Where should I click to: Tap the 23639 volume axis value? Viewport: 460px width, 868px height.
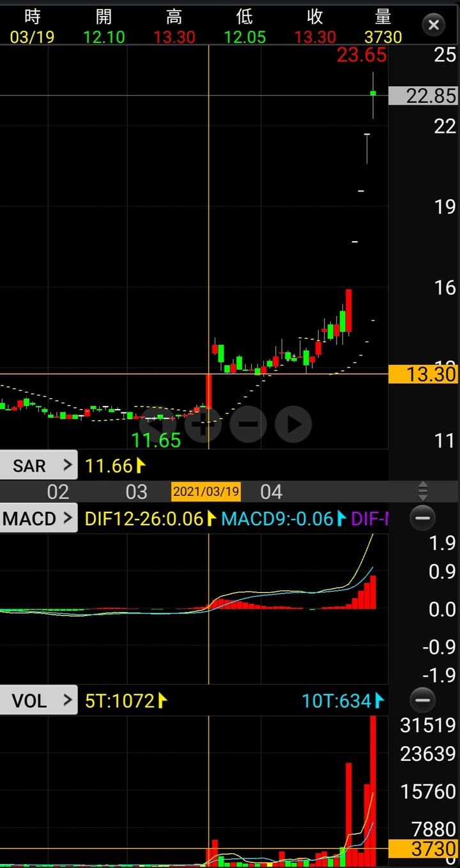coord(427,754)
